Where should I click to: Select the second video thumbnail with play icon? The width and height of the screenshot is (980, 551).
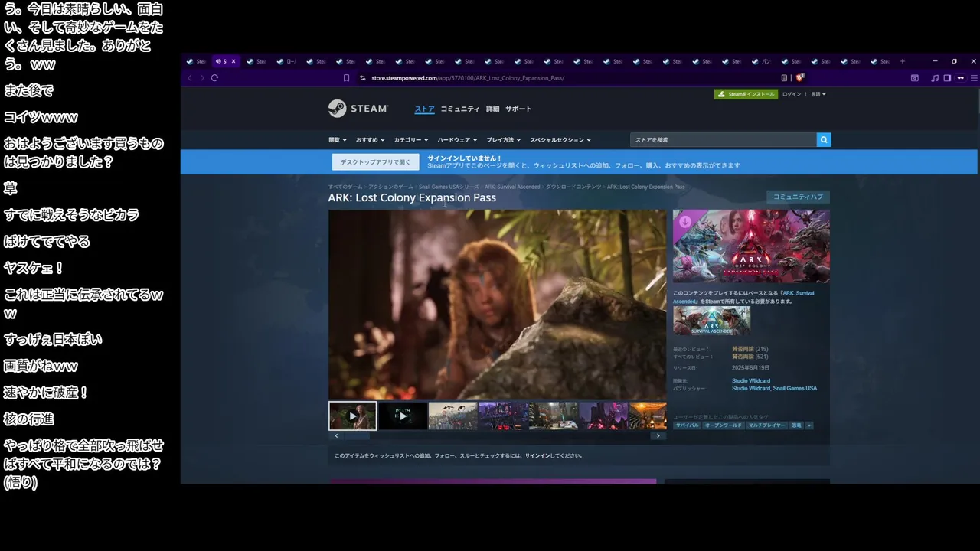(403, 416)
